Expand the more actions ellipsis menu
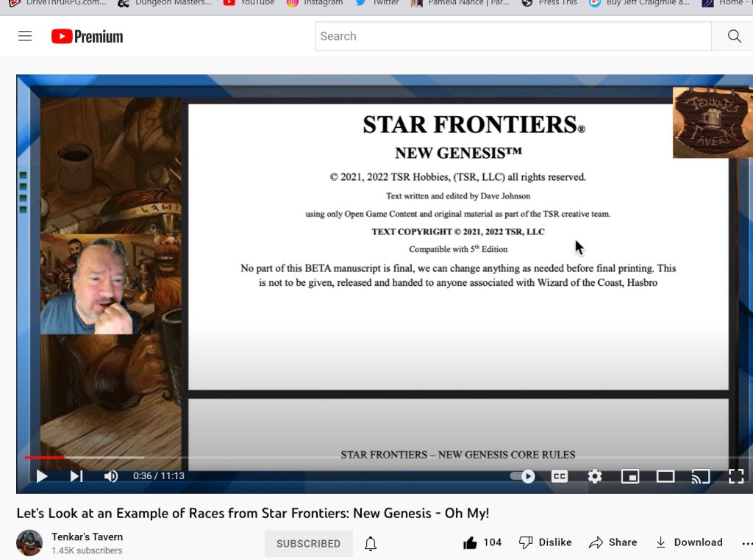The image size is (753, 560). point(747,542)
